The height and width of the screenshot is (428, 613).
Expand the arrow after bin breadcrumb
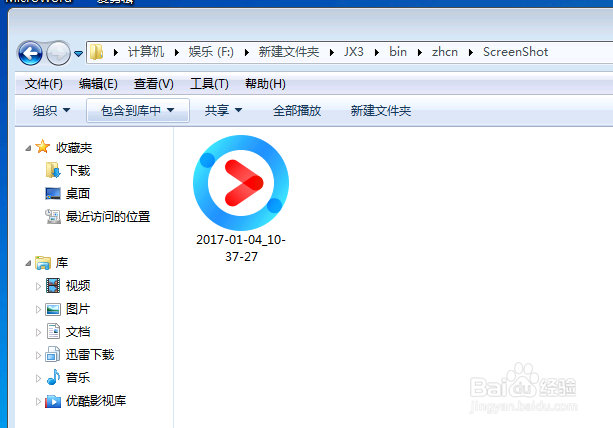(420, 52)
